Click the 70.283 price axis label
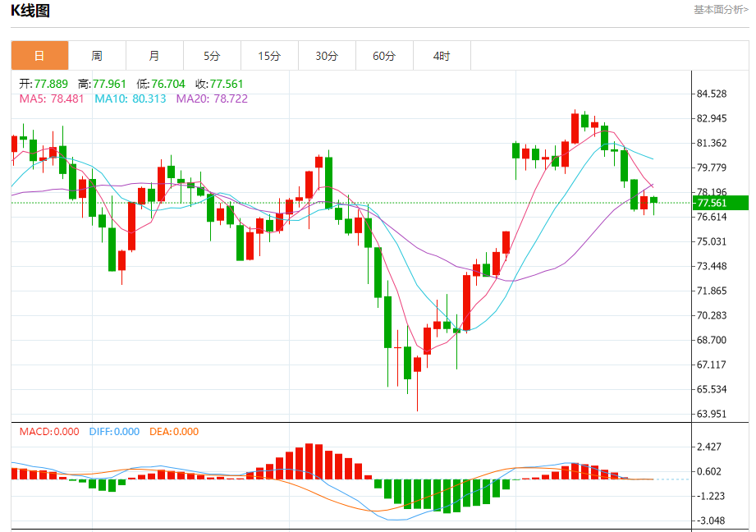The height and width of the screenshot is (532, 756). pyautogui.click(x=712, y=315)
